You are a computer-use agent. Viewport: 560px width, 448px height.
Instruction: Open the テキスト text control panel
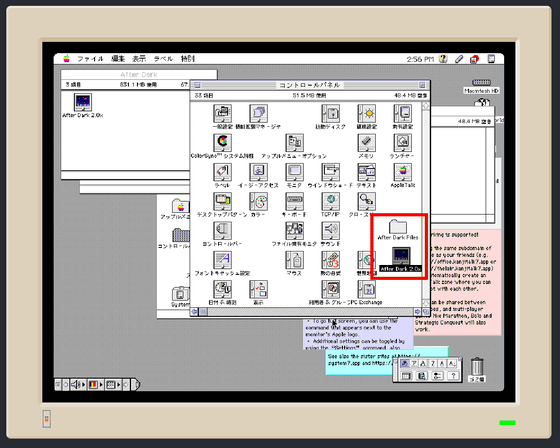366,172
